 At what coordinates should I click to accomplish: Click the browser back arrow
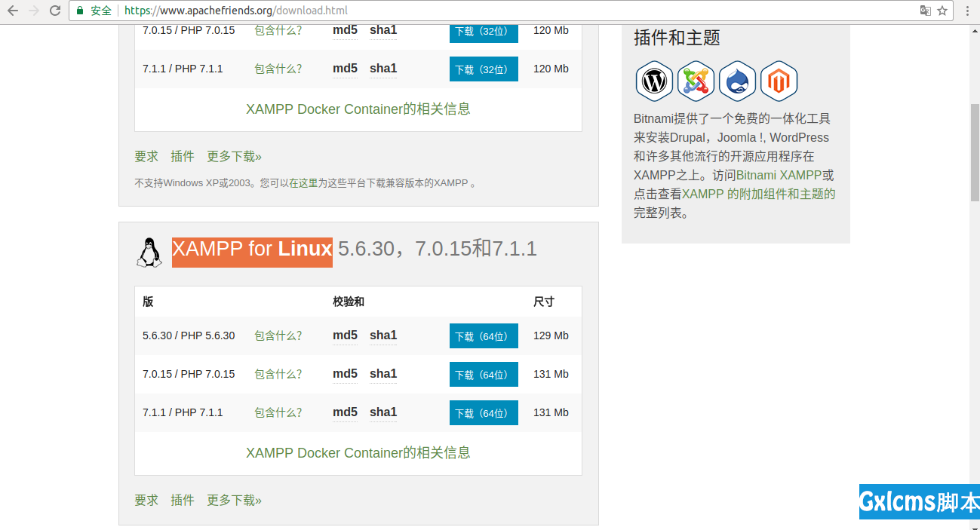pyautogui.click(x=12, y=11)
